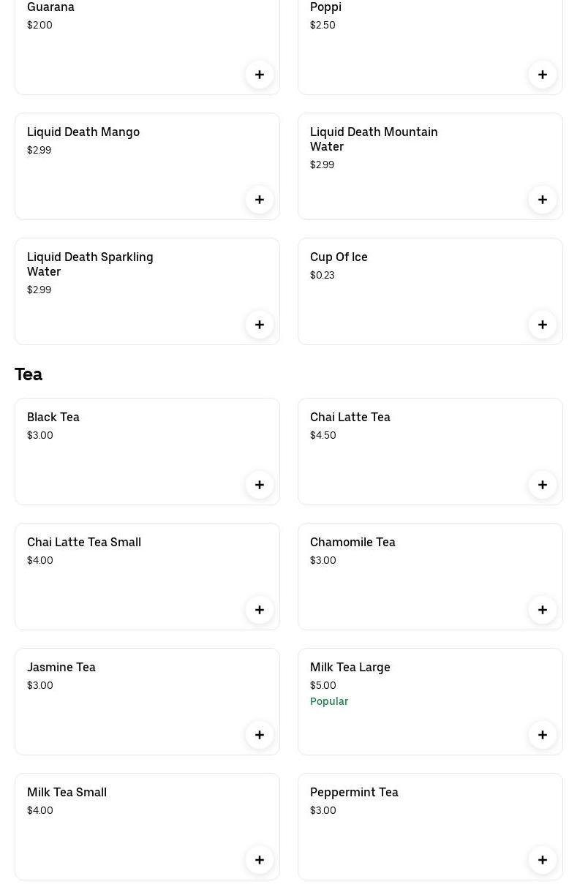Add Liquid Death Mountain Water to cart
This screenshot has height=887, width=588.
(543, 200)
